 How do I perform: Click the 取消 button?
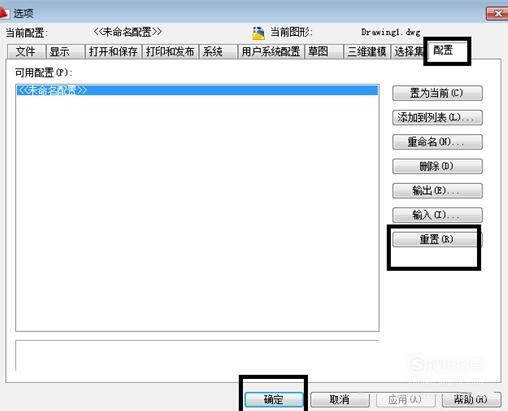coord(340,399)
